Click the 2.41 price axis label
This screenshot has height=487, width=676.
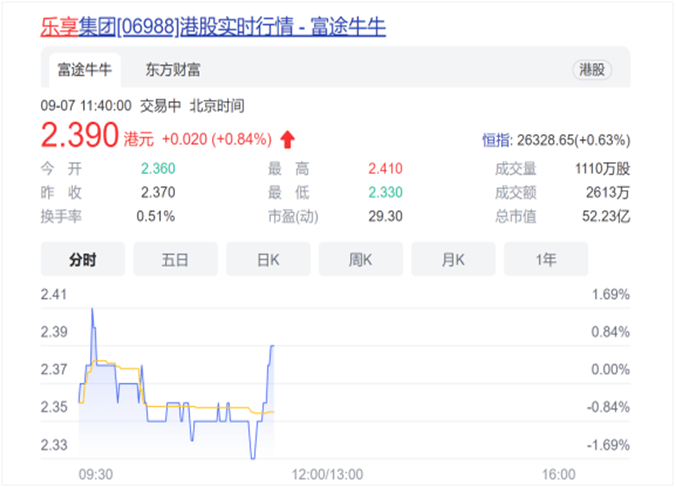(54, 294)
